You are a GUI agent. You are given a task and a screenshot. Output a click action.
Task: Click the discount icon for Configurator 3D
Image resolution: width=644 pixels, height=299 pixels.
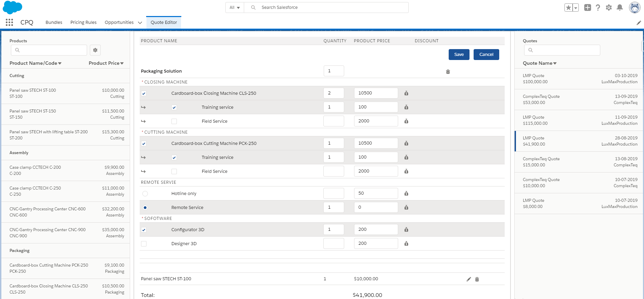point(406,230)
